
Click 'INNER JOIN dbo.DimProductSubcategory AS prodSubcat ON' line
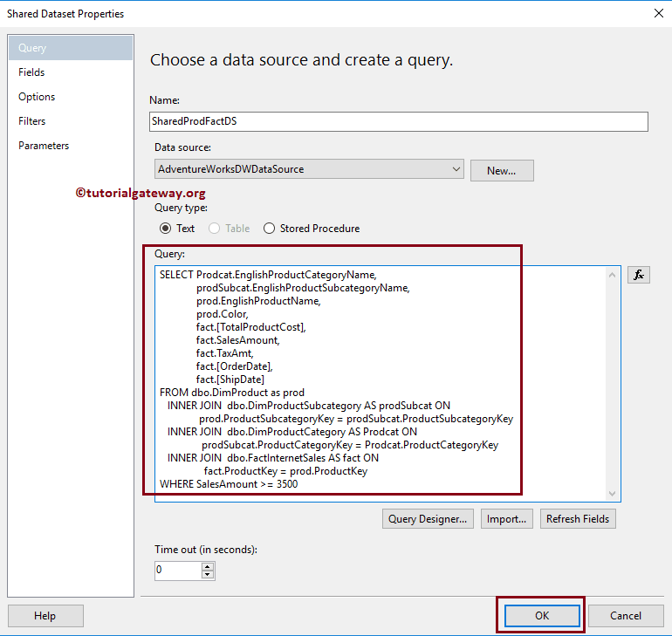(309, 406)
